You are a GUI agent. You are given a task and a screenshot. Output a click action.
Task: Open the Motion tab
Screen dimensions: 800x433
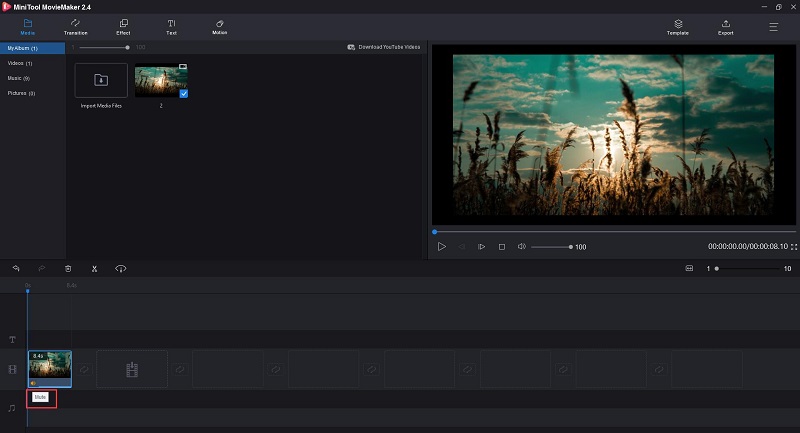(219, 27)
